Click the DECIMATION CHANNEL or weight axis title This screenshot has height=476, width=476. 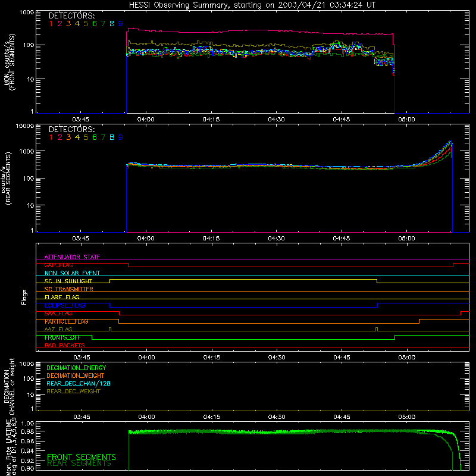[x=9, y=386]
